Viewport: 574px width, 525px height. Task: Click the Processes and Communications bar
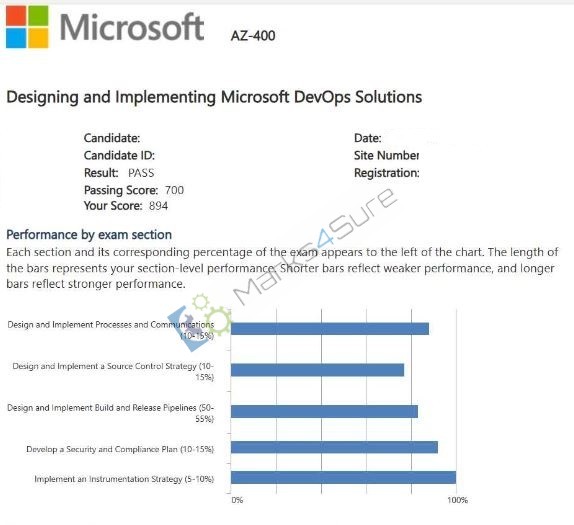(x=330, y=329)
